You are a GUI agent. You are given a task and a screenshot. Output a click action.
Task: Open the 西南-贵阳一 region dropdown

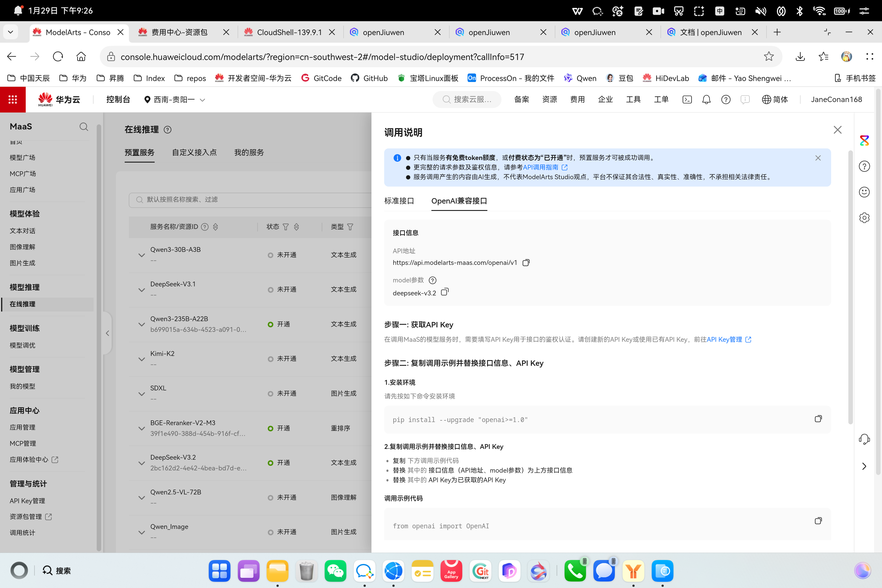[175, 100]
